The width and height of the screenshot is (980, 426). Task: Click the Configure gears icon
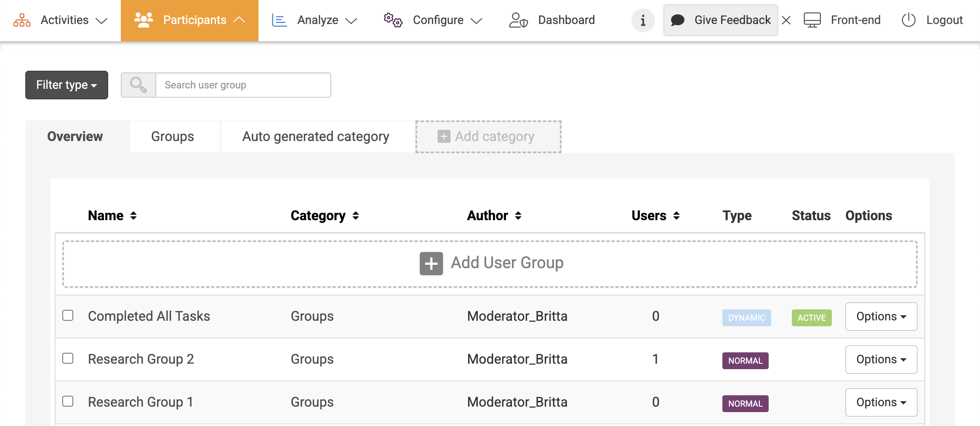[393, 20]
